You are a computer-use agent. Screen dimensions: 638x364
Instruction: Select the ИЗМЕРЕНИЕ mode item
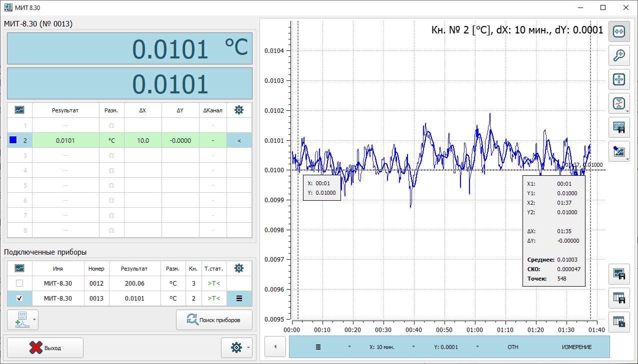576,347
